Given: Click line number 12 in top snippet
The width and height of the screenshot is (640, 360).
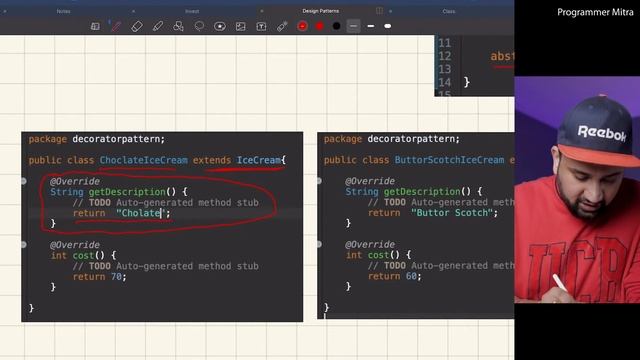Looking at the screenshot, I should (x=444, y=56).
